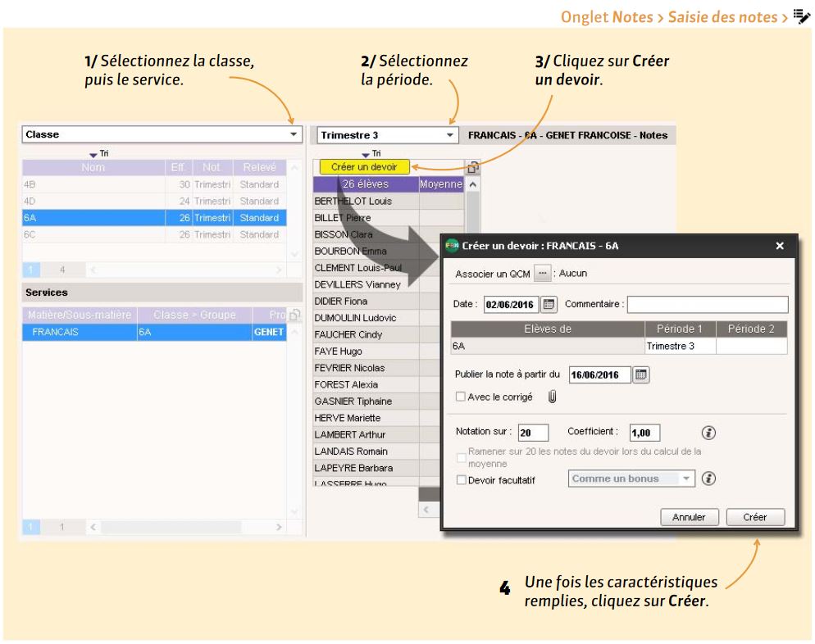Toggle 'Ramener sur 20 les notes' checkbox
Image resolution: width=815 pixels, height=644 pixels.
[460, 456]
